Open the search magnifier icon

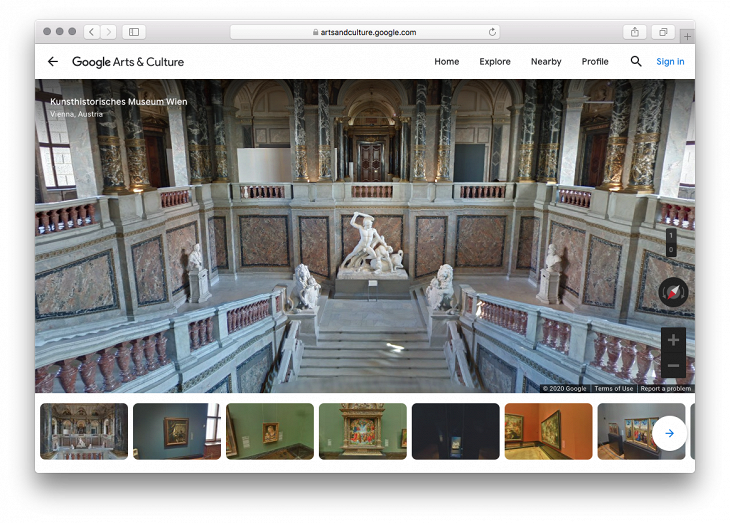click(636, 62)
